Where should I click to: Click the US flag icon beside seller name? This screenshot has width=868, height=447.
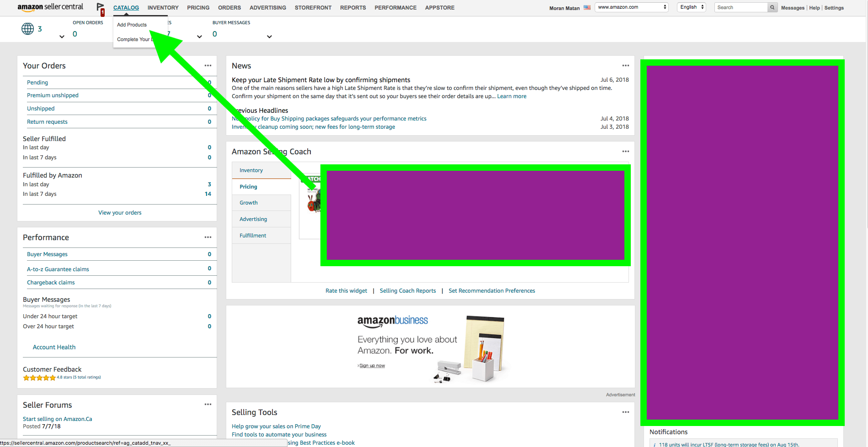tap(587, 8)
